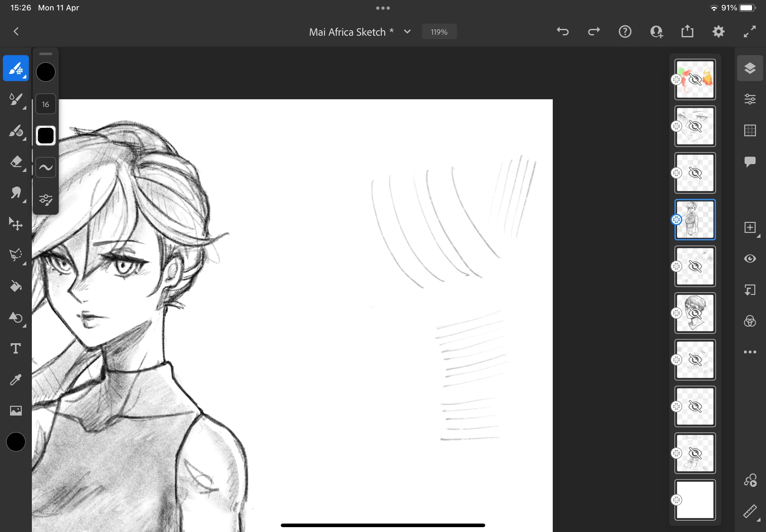Viewport: 766px width, 532px height.
Task: Open the black foreground color chip at bottom
Action: coord(16,442)
